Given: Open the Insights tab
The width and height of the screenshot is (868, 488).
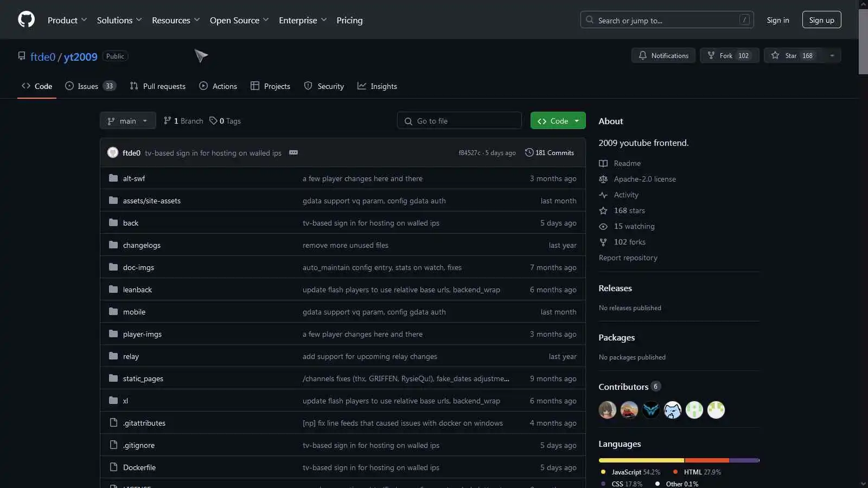Looking at the screenshot, I should pos(377,86).
